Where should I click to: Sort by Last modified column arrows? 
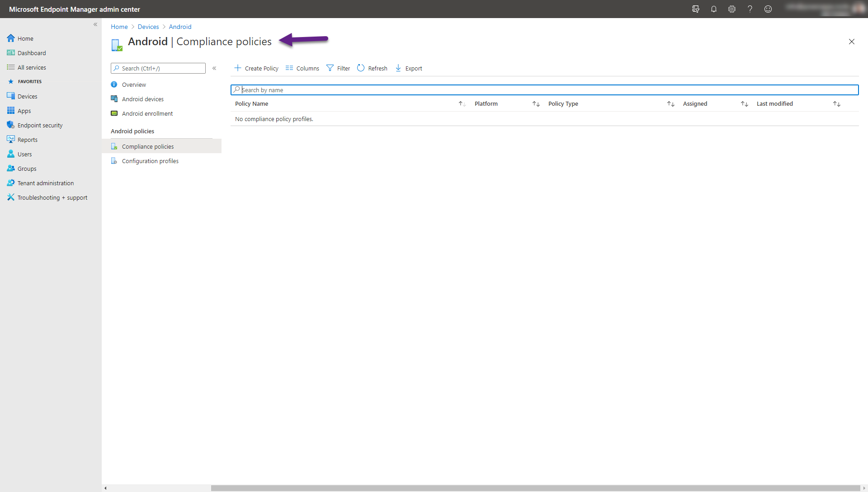pos(837,104)
